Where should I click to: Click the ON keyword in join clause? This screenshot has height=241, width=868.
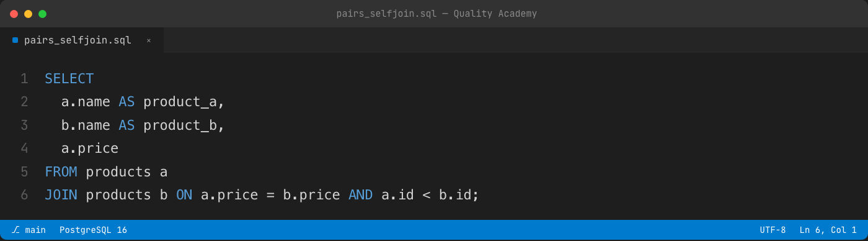tap(184, 195)
